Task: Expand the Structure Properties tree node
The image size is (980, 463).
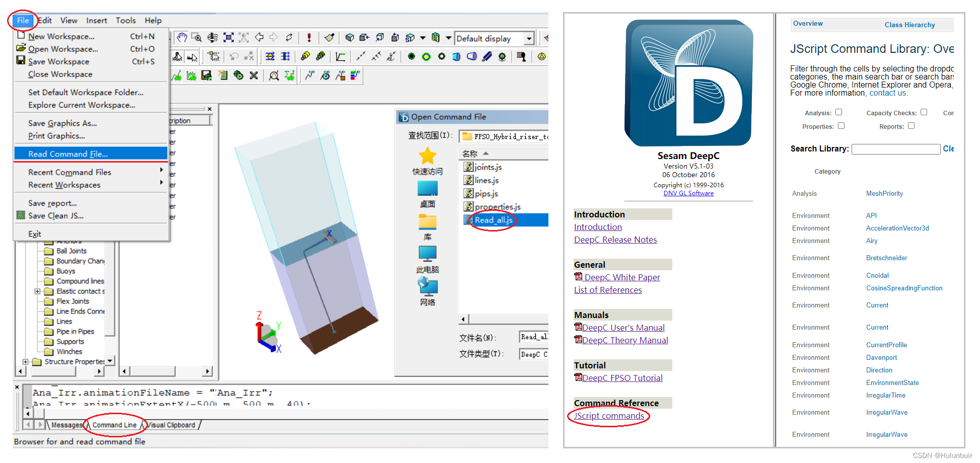Action: coord(25,361)
